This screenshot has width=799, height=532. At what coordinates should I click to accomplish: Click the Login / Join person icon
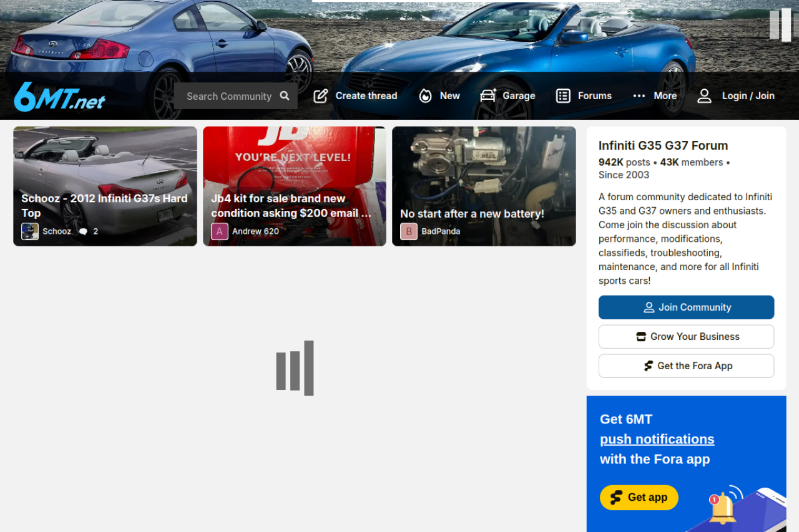[704, 96]
